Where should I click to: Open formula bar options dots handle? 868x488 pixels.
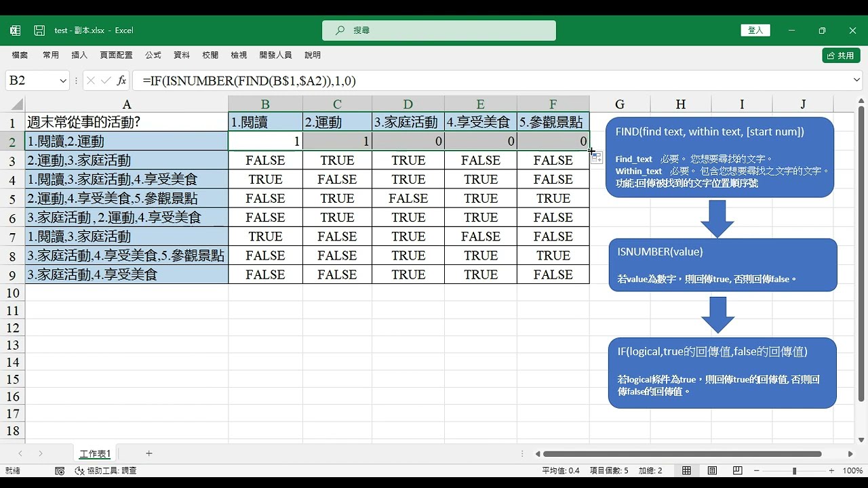point(76,81)
